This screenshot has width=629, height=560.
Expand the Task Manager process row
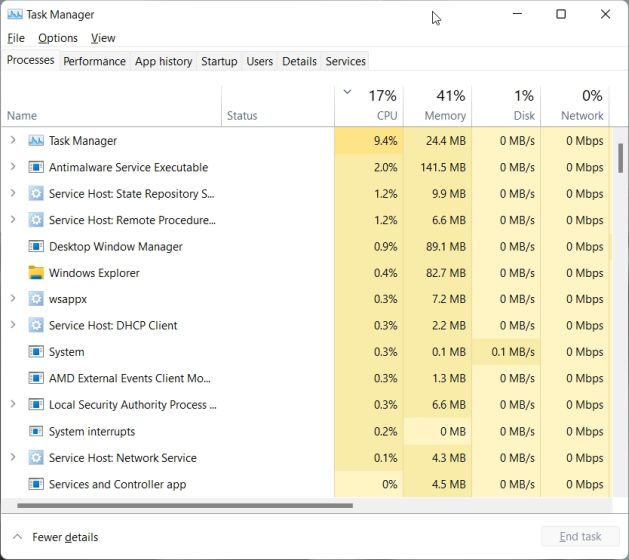pyautogui.click(x=13, y=140)
